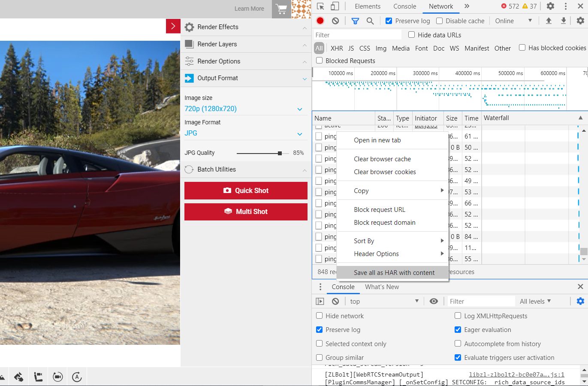588x386 pixels.
Task: Clear the network log
Action: pos(335,21)
